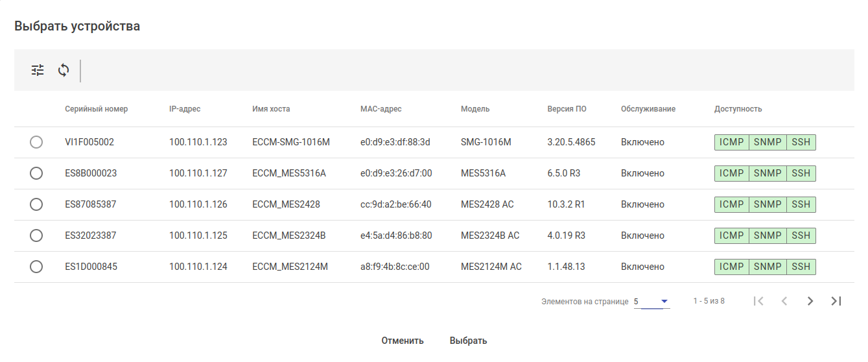
Task: Sort by the Серийный номер column
Action: [97, 109]
